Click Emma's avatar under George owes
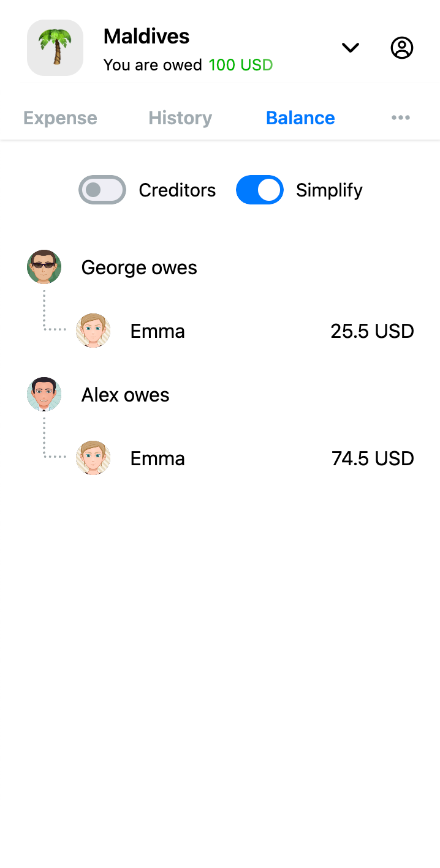Image resolution: width=440 pixels, height=868 pixels. click(x=93, y=331)
